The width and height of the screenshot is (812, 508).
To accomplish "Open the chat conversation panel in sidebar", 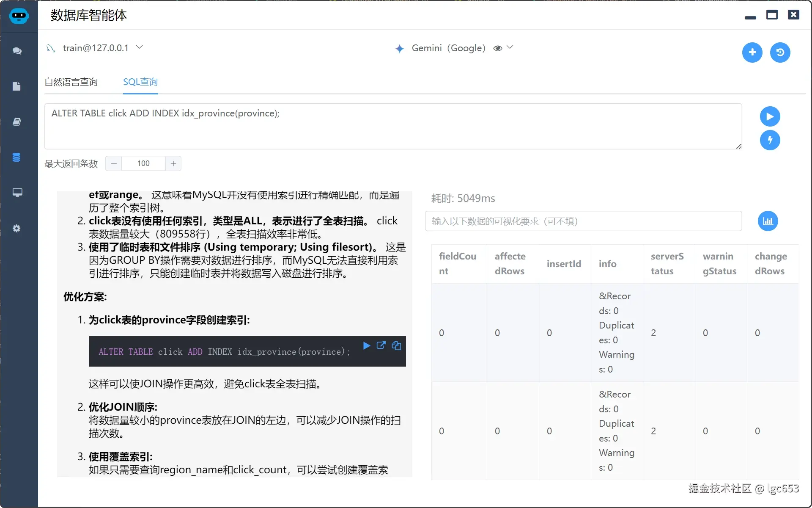I will tap(17, 51).
